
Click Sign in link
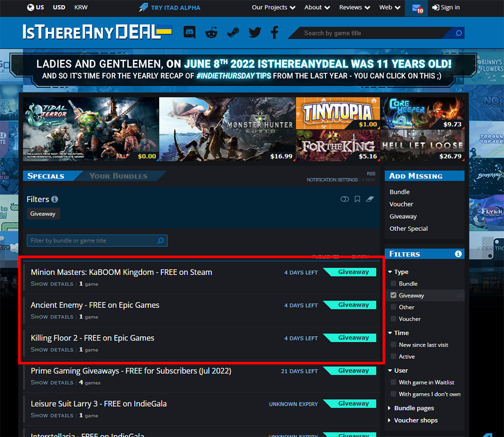coord(446,8)
